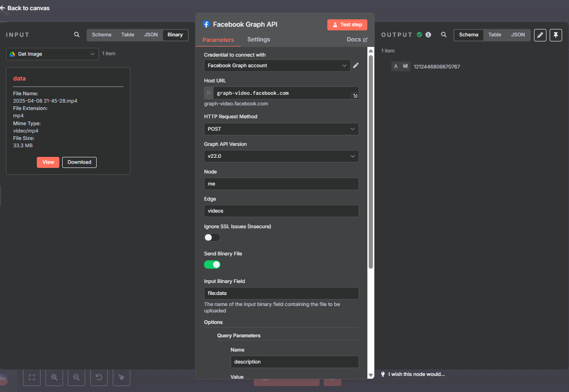
Task: Click the green output success check icon
Action: click(419, 35)
